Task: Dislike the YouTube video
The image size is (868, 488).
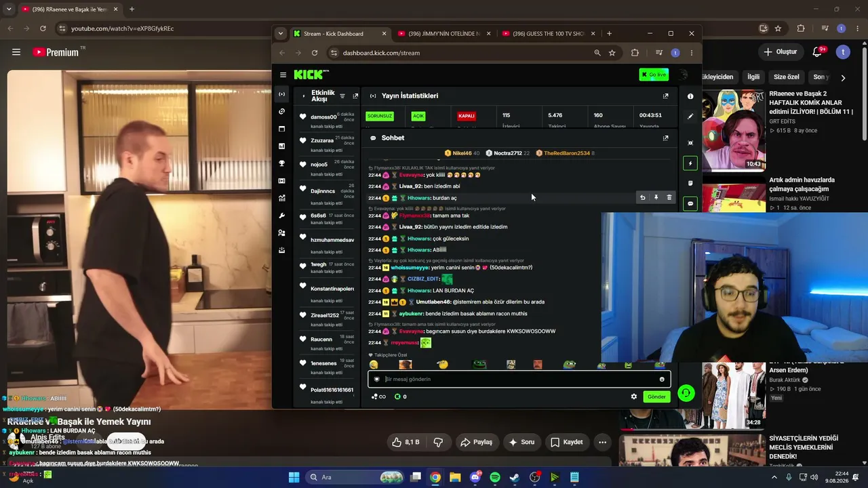Action: pyautogui.click(x=438, y=442)
